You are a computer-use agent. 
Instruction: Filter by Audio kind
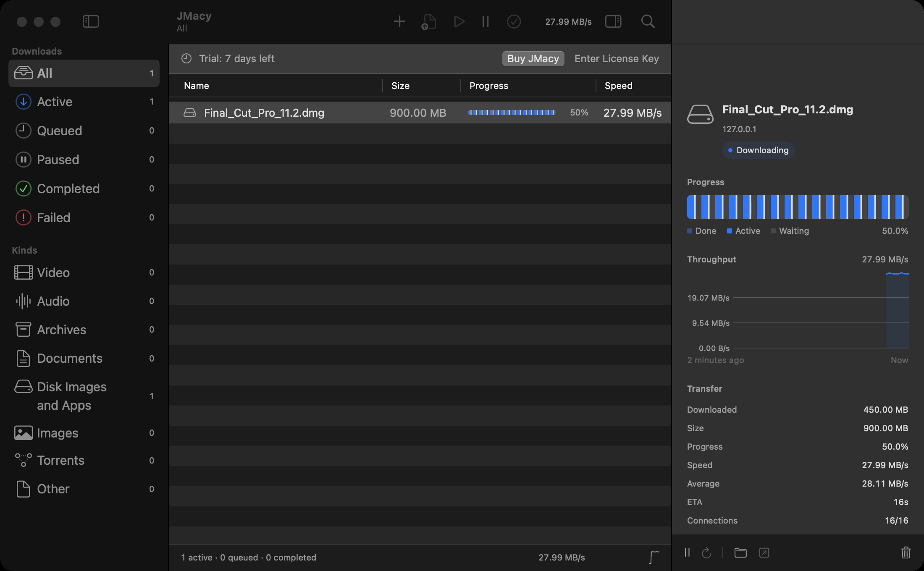[x=84, y=301]
